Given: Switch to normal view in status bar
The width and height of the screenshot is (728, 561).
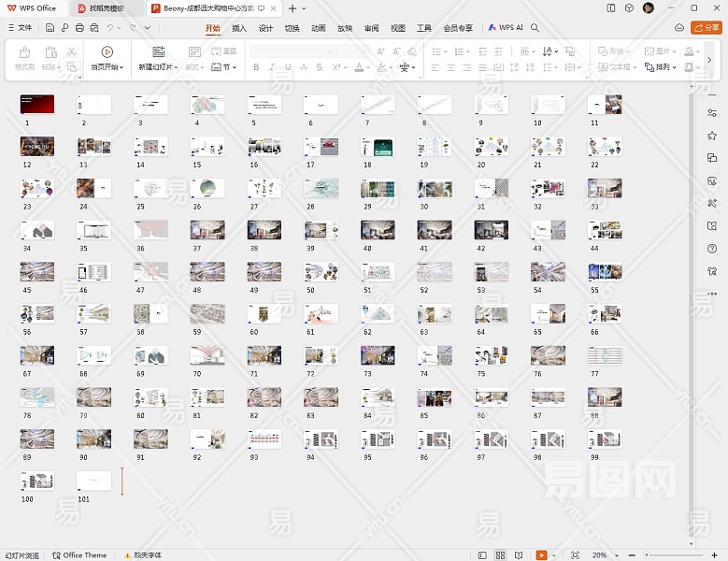Looking at the screenshot, I should (x=482, y=555).
